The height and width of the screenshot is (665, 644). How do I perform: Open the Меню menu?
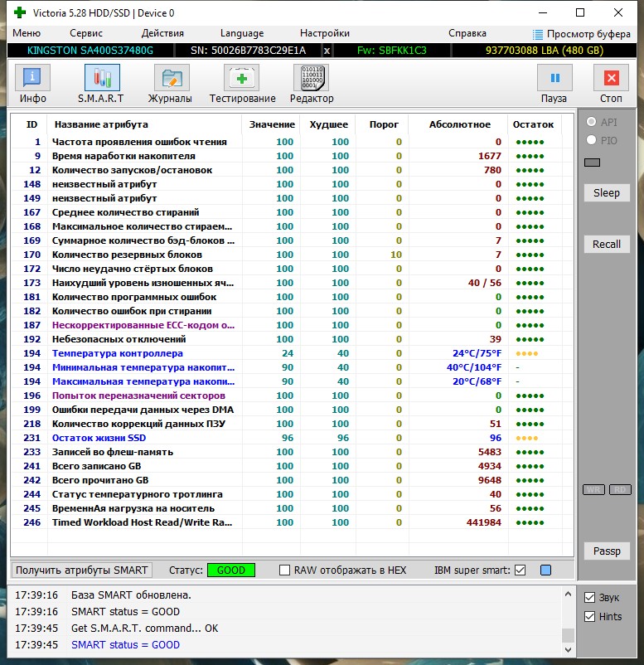tap(27, 33)
